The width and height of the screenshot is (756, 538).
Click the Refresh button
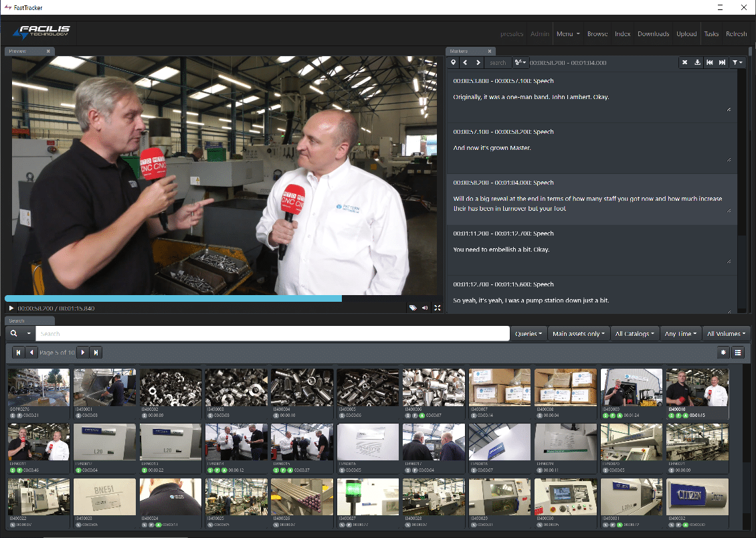736,33
